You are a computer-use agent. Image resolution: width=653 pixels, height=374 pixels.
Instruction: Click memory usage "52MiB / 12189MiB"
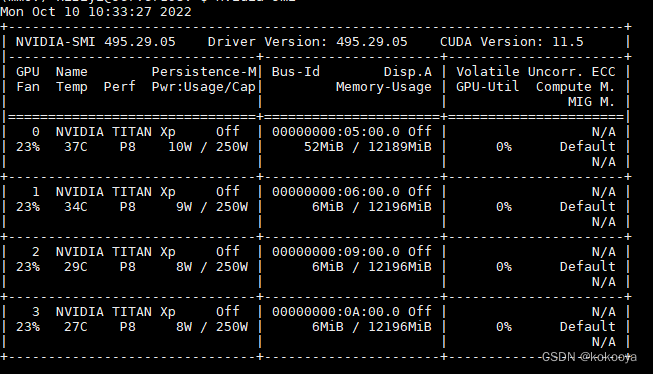tap(368, 147)
